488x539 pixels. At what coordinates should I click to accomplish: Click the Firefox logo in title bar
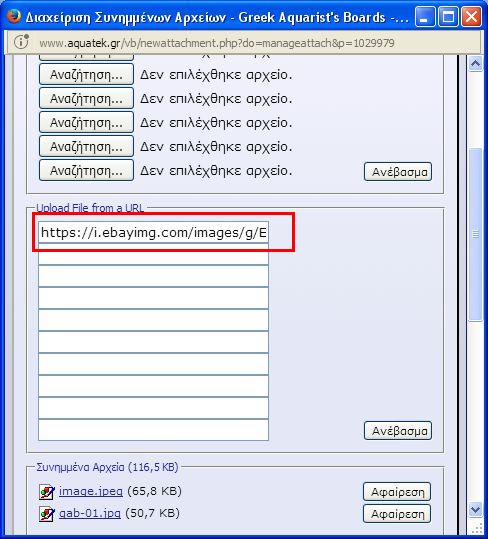pyautogui.click(x=13, y=16)
